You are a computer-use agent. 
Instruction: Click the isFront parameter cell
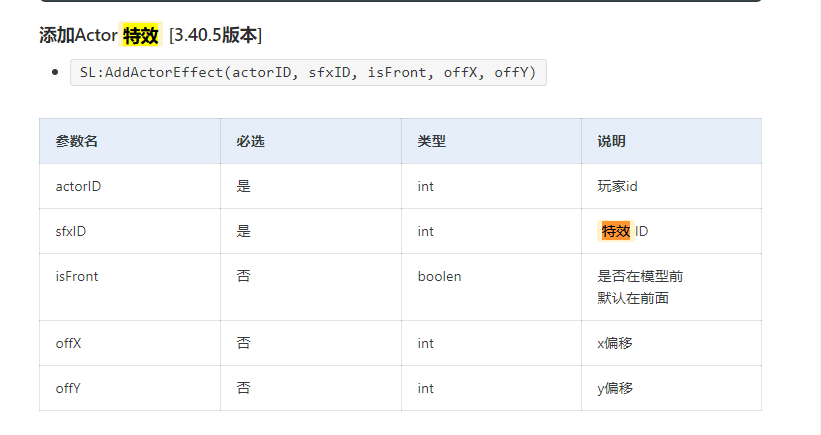point(77,276)
